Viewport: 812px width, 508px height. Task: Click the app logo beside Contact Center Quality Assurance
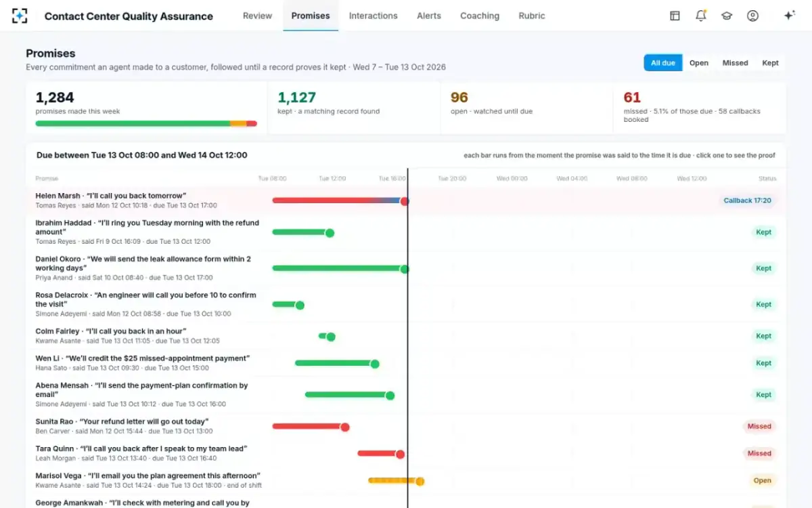(x=20, y=16)
